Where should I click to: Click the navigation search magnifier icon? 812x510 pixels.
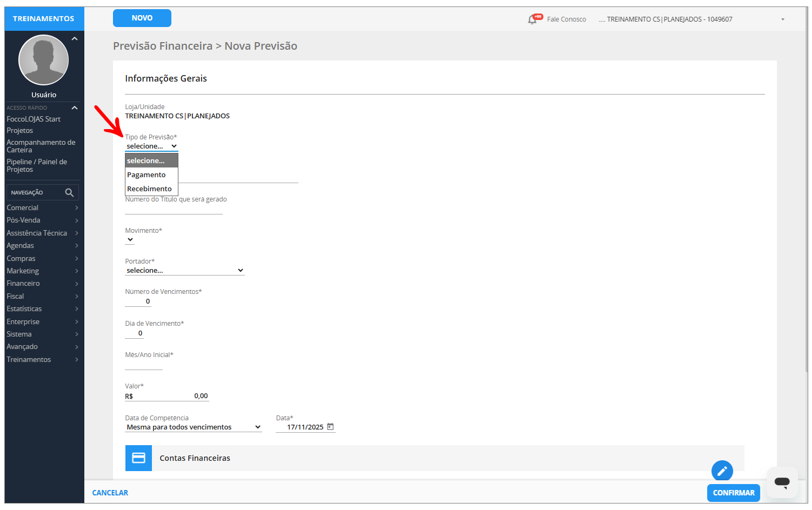click(x=69, y=192)
